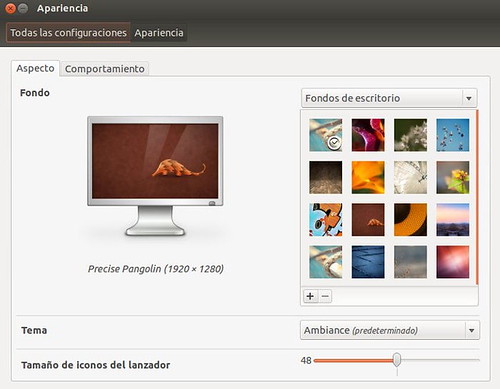Click the Apariencia breadcrumb button
This screenshot has width=500, height=389.
coord(159,33)
